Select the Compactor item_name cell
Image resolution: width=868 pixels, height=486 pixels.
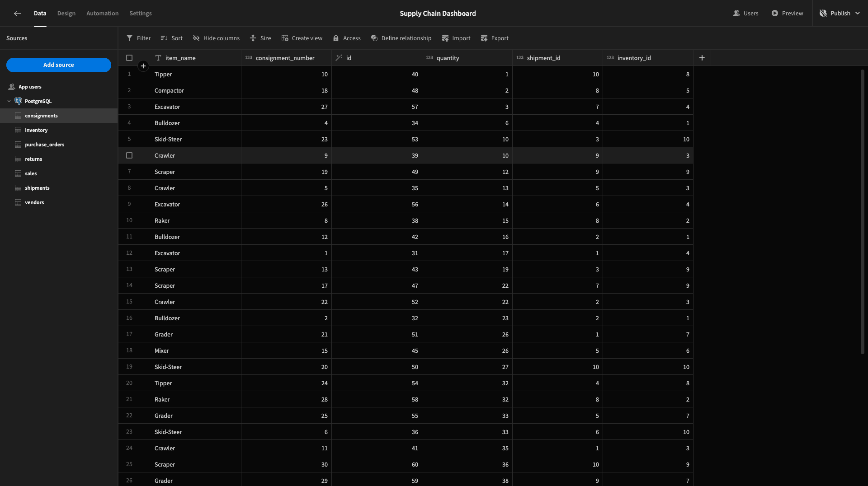point(196,90)
